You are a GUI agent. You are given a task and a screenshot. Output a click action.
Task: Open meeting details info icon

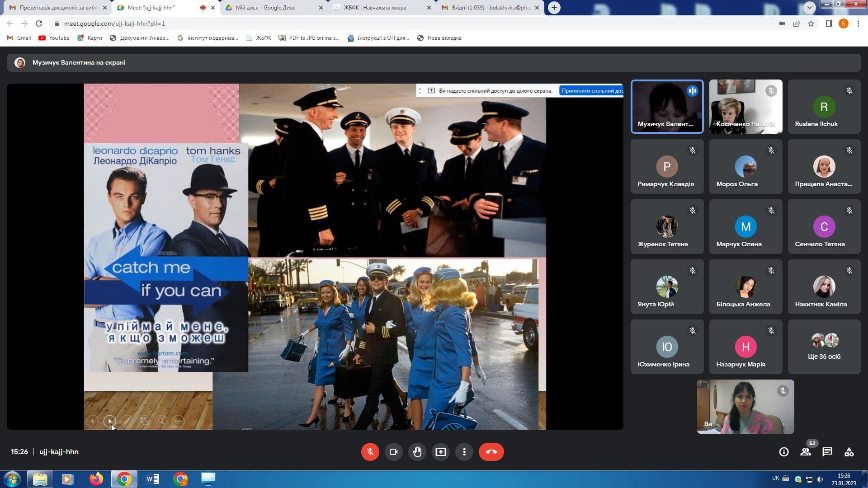(x=784, y=452)
